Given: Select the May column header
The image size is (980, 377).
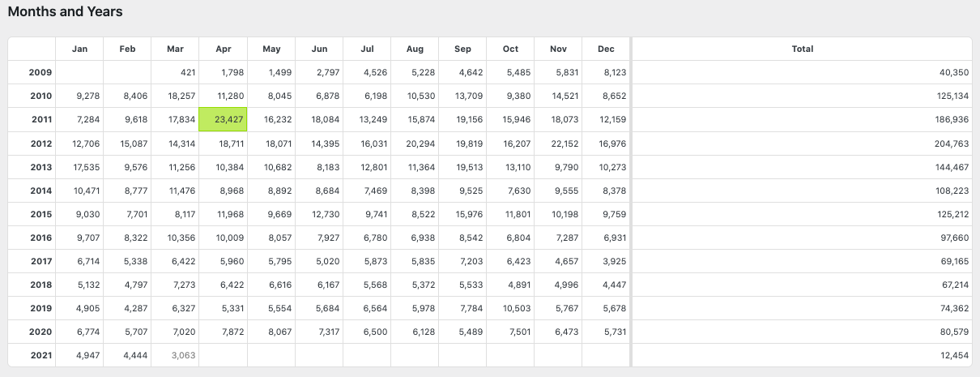Looking at the screenshot, I should tap(271, 49).
